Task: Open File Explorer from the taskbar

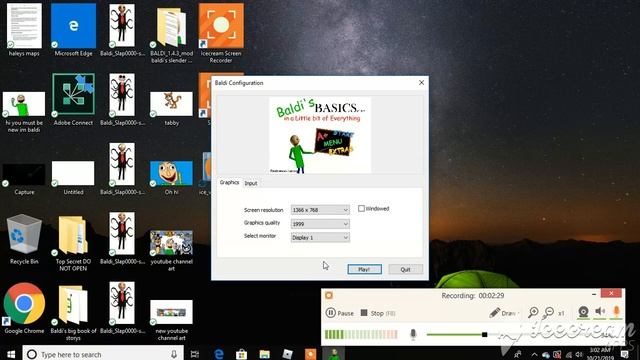Action: click(x=264, y=354)
